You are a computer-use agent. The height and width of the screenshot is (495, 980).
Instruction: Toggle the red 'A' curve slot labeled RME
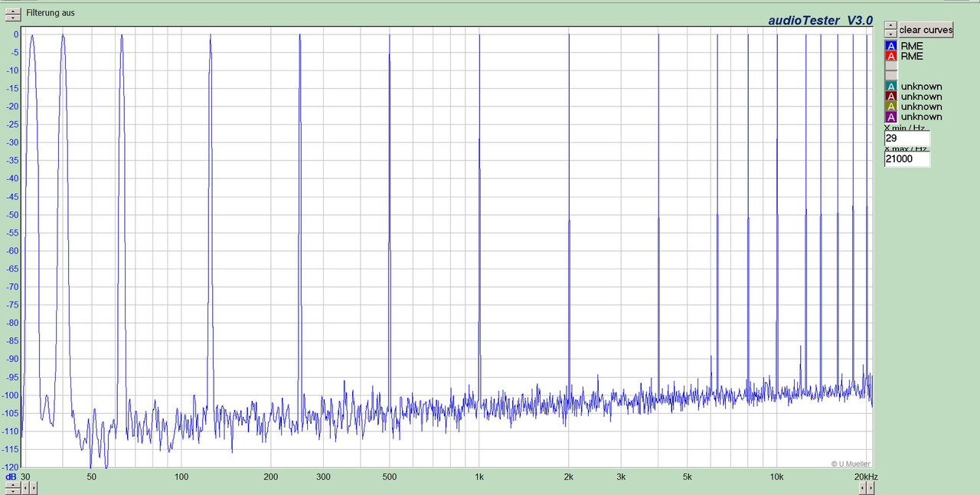(x=890, y=56)
